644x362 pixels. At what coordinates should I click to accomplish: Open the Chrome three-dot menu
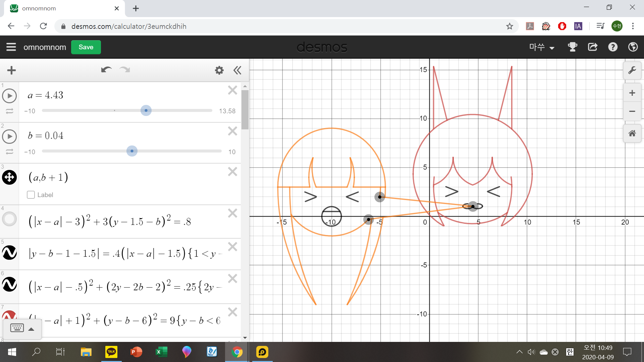click(x=633, y=26)
